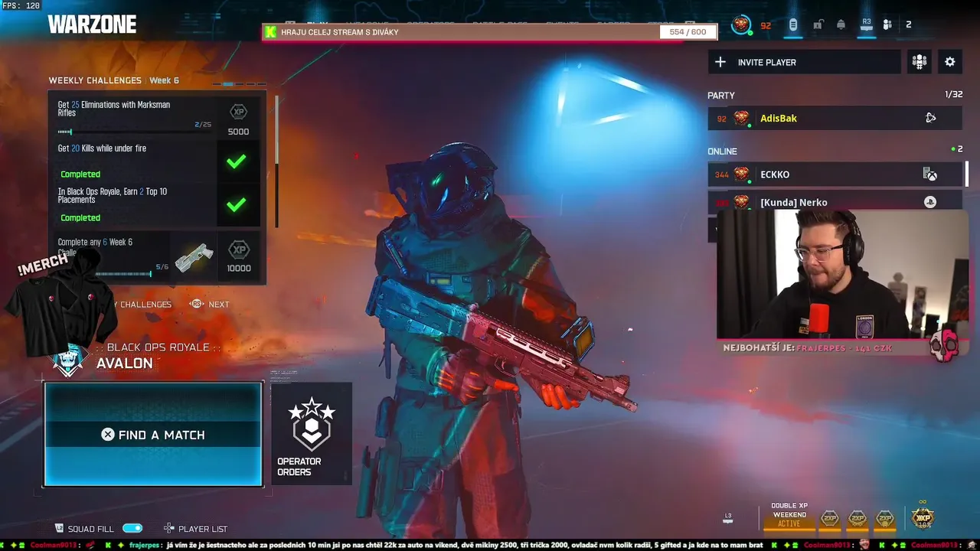Toggle the Squad Fill switch

point(132,529)
